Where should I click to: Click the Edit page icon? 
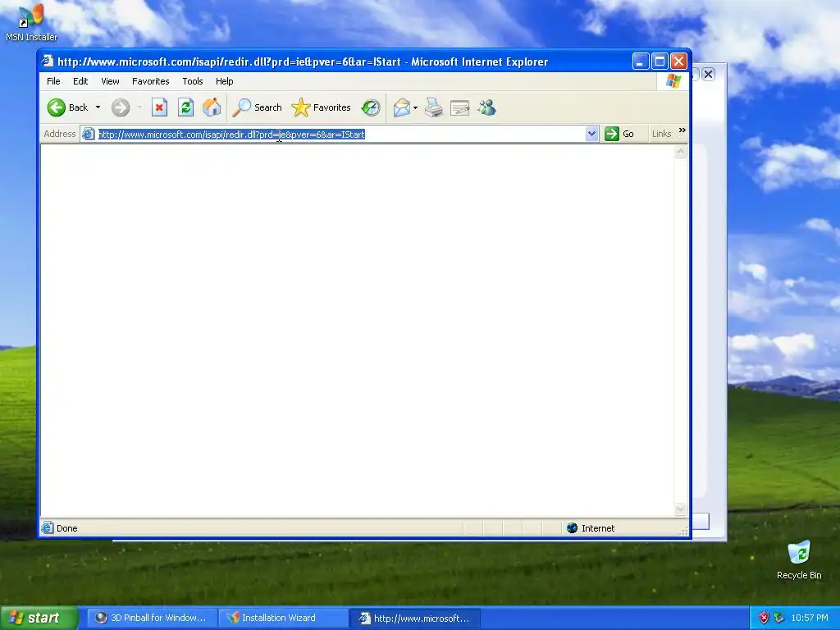459,107
